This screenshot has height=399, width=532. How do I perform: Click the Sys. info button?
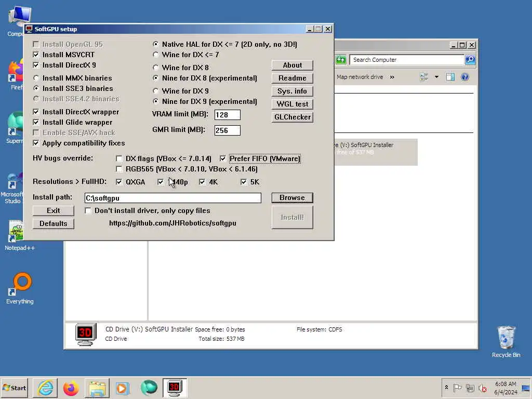click(x=292, y=91)
